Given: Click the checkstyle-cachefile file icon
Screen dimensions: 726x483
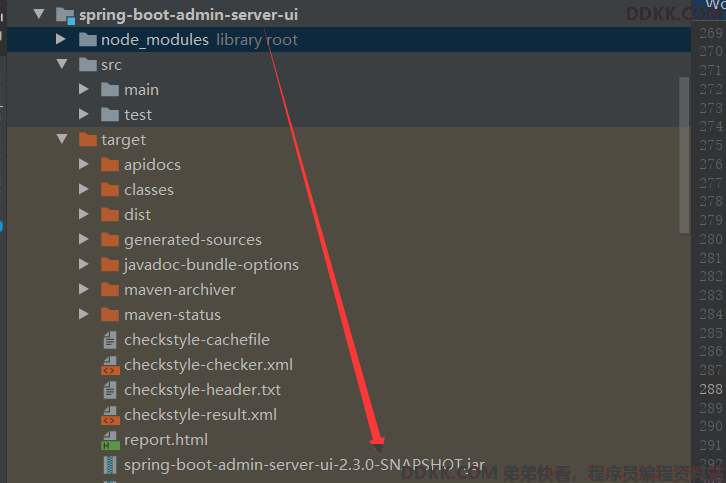Looking at the screenshot, I should (110, 340).
